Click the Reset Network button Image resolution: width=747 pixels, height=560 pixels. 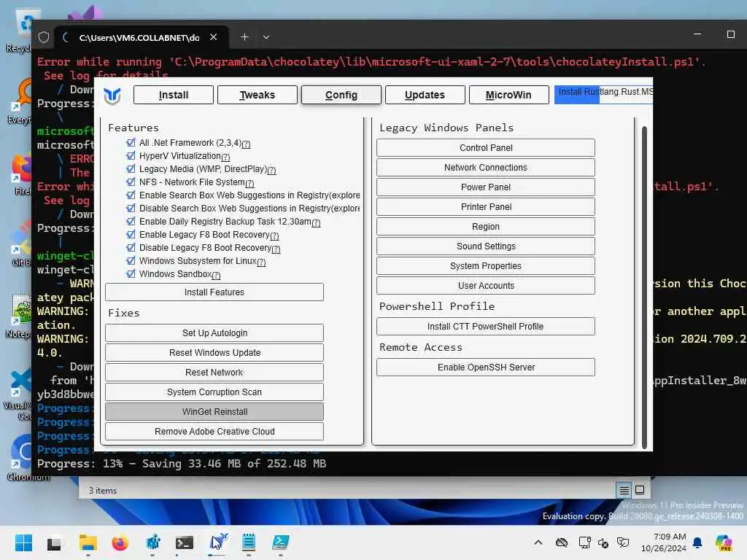tap(214, 373)
